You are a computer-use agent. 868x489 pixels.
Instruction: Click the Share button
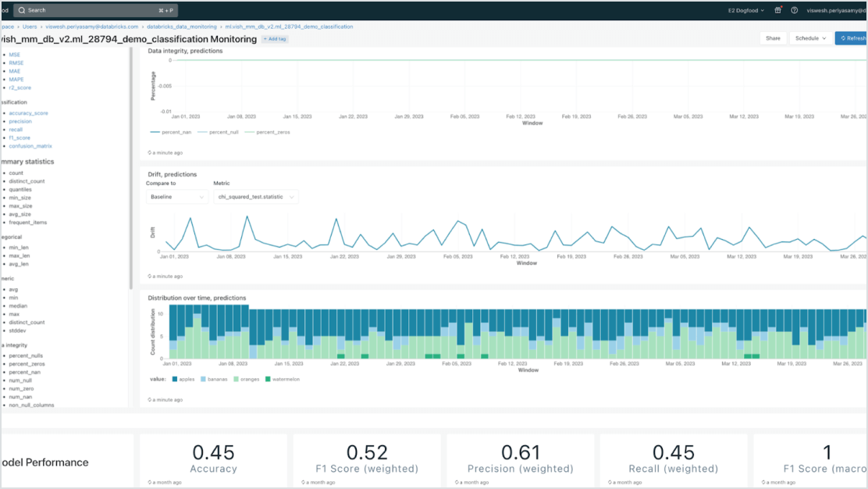pyautogui.click(x=772, y=38)
